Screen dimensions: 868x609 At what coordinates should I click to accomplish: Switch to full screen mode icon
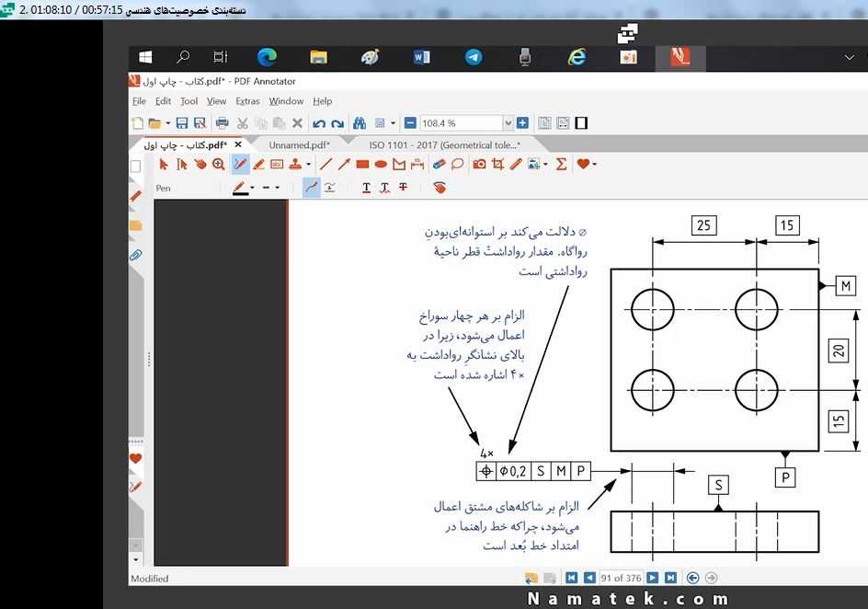[x=581, y=123]
